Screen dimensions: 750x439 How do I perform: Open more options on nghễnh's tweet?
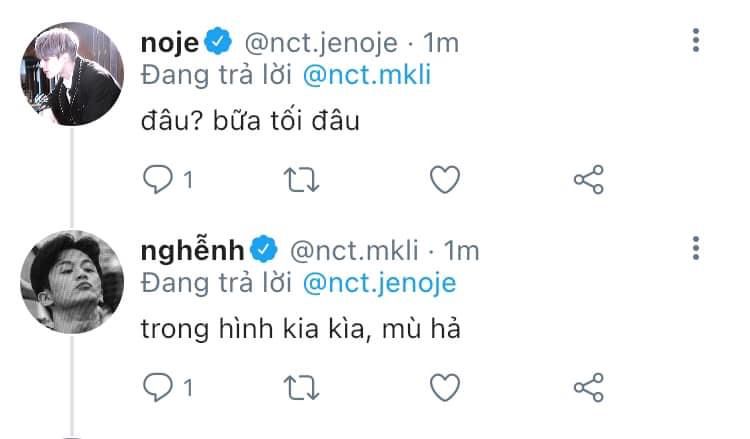pos(696,249)
